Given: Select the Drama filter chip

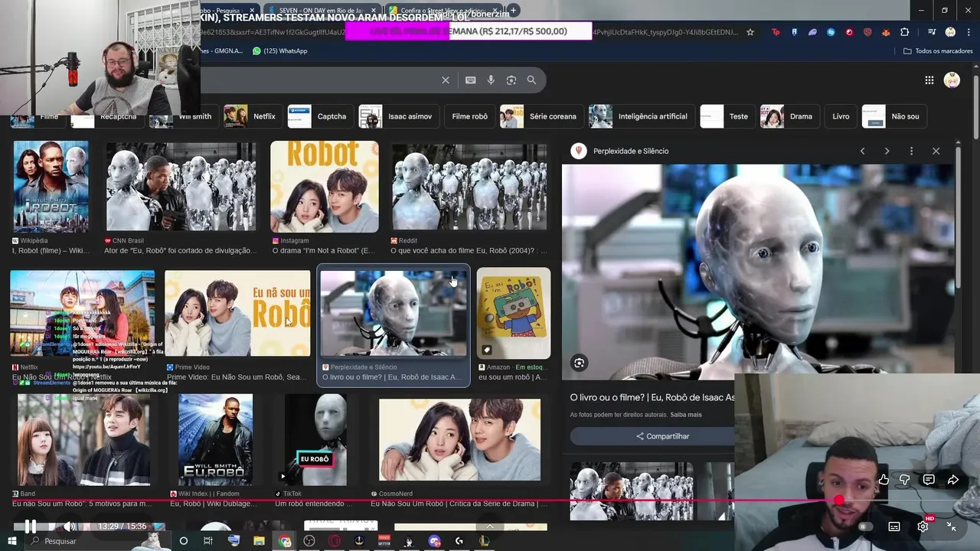Looking at the screenshot, I should pyautogui.click(x=789, y=116).
